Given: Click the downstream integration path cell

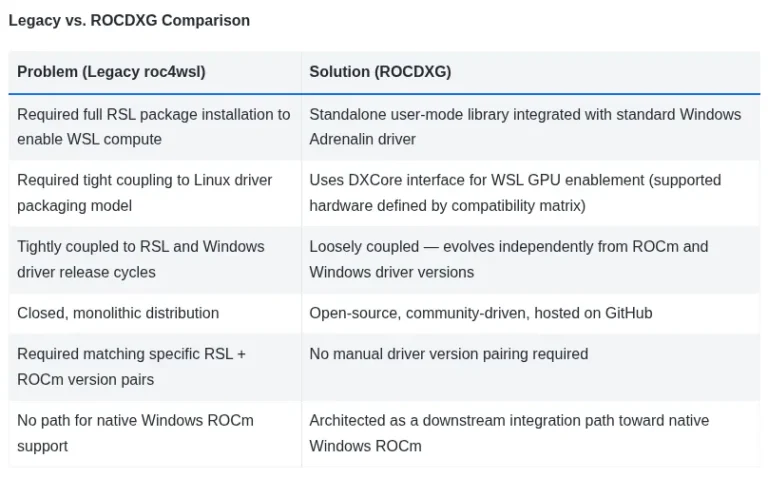Looking at the screenshot, I should coord(509,433).
